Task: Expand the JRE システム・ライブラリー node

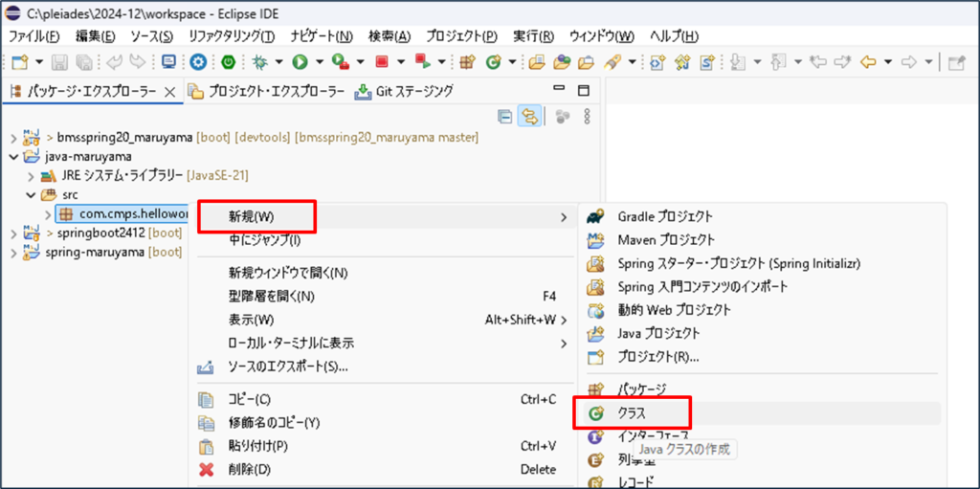Action: (x=31, y=176)
